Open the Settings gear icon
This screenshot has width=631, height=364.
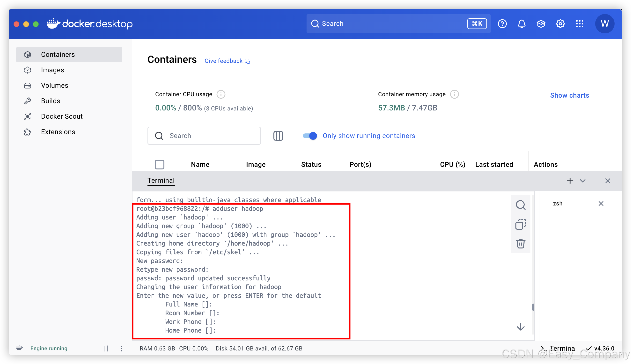coord(560,24)
